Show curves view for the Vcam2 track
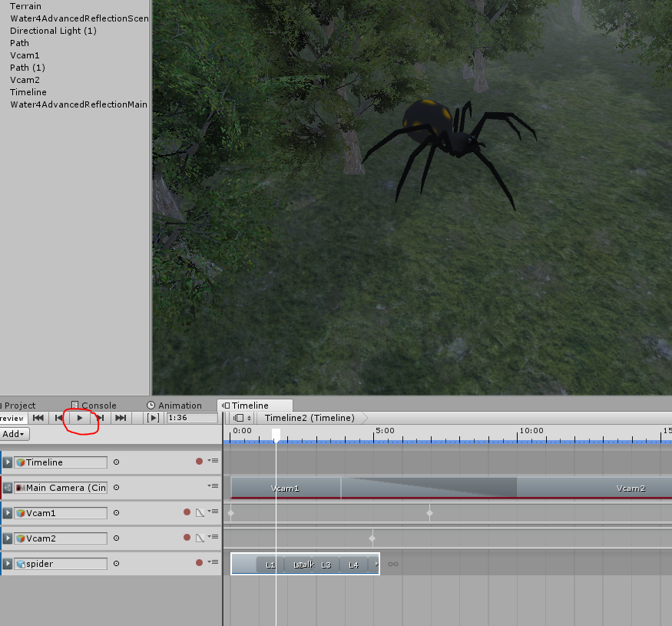 click(x=200, y=538)
